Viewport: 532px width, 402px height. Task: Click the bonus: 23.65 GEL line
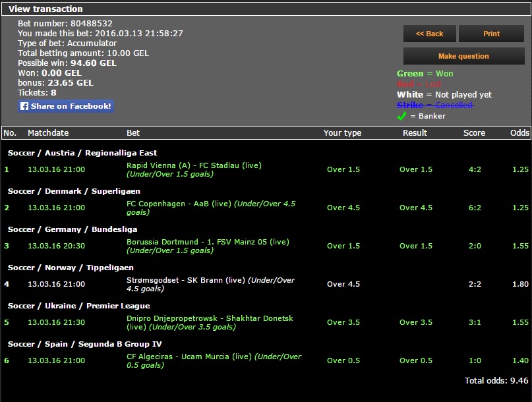55,83
